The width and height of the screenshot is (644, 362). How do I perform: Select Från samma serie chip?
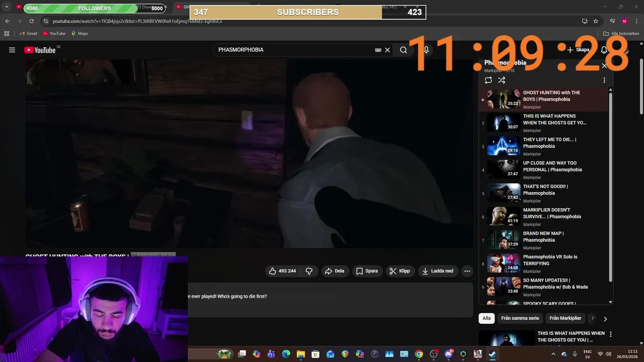click(520, 318)
